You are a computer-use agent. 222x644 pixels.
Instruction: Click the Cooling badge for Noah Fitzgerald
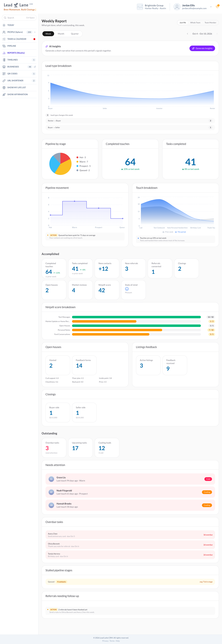pyautogui.click(x=207, y=492)
